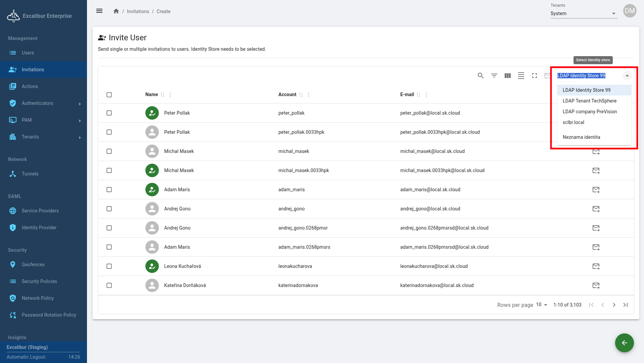Tick the checkbox for Leona Kuchařová
This screenshot has height=363, width=644.
(109, 266)
